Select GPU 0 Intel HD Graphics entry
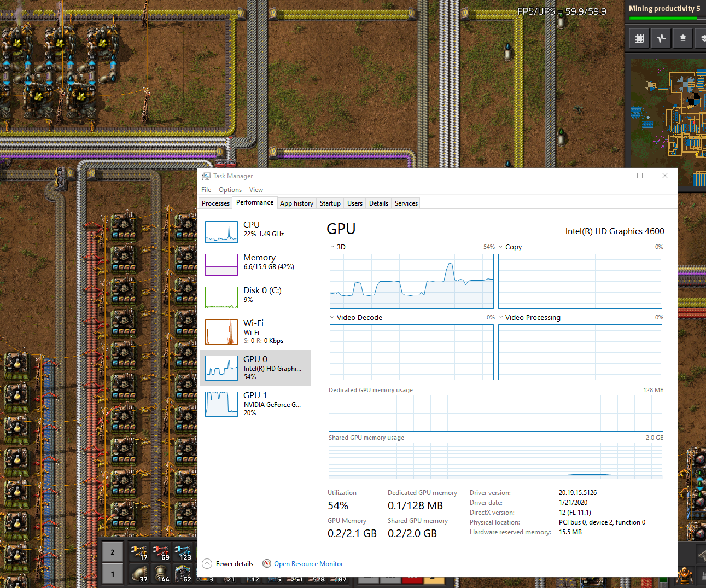The width and height of the screenshot is (706, 588). coord(255,368)
